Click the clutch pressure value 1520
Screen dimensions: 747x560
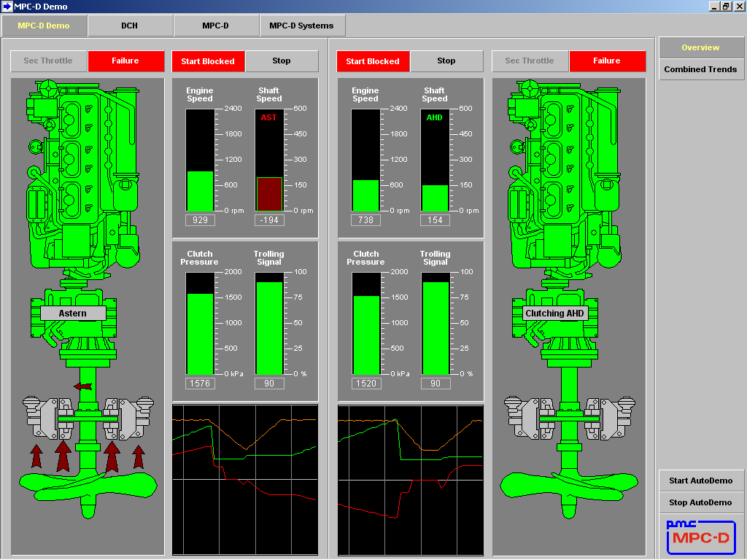[366, 384]
